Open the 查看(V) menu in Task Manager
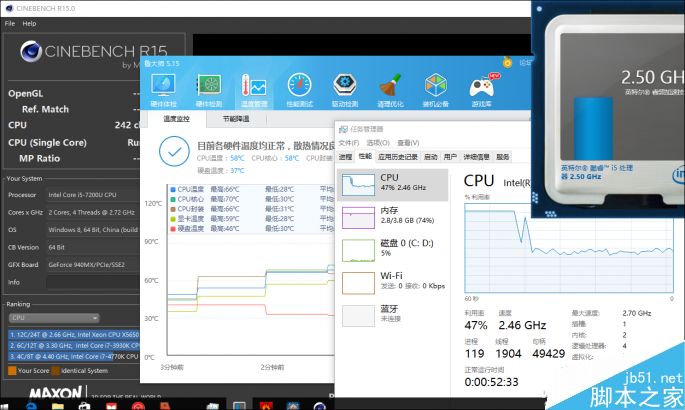Screen dimensions: 685x410 click(408, 143)
